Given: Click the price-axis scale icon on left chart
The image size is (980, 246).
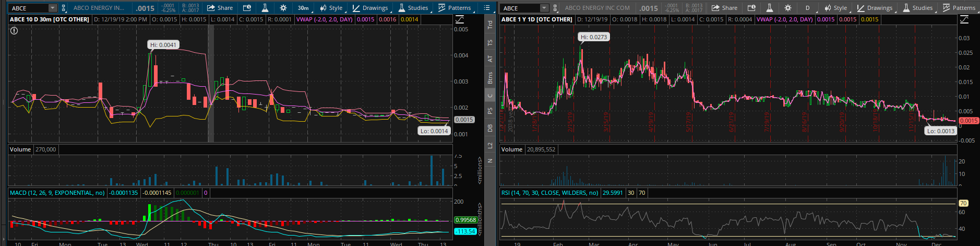Looking at the screenshot, I should (x=460, y=19).
